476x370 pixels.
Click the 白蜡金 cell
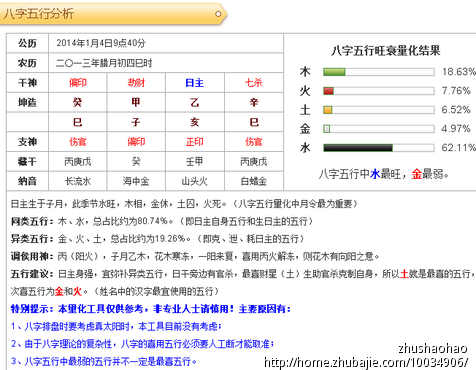tap(254, 181)
